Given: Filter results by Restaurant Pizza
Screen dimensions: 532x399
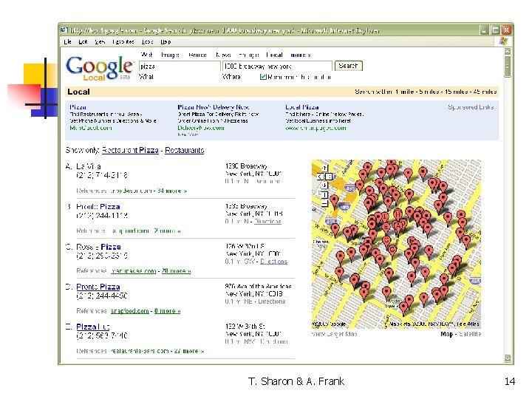Looking at the screenshot, I should point(130,150).
